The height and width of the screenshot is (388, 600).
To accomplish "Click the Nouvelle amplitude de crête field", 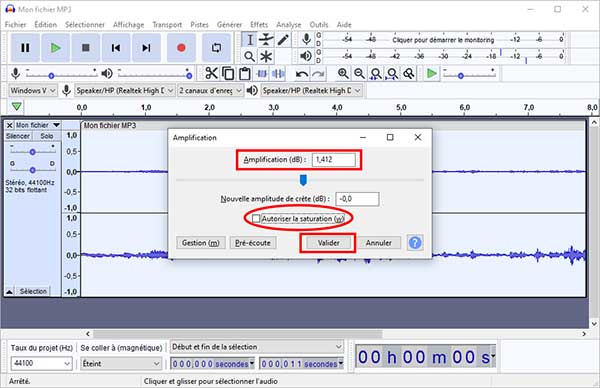I will (357, 199).
